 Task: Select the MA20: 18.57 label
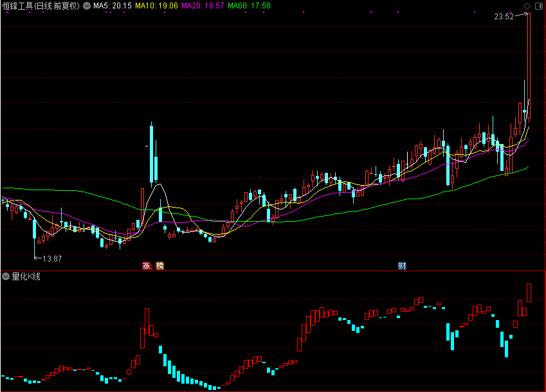(203, 6)
